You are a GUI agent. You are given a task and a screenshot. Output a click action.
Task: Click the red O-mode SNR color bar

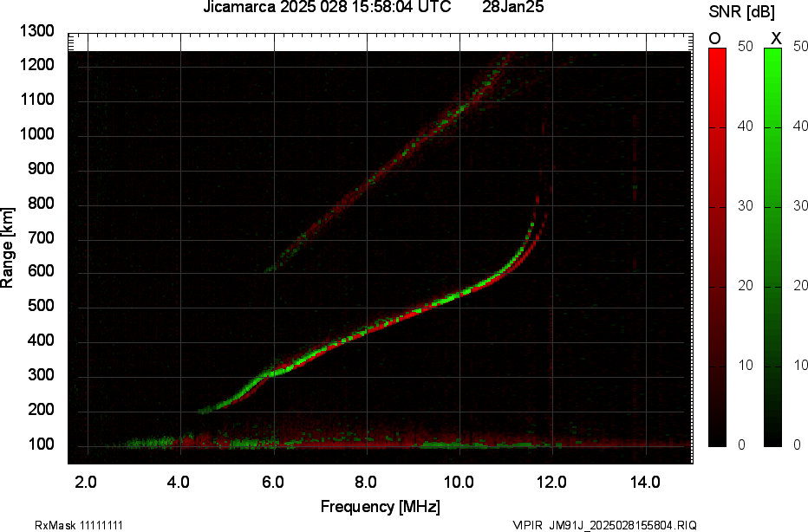[x=717, y=247]
